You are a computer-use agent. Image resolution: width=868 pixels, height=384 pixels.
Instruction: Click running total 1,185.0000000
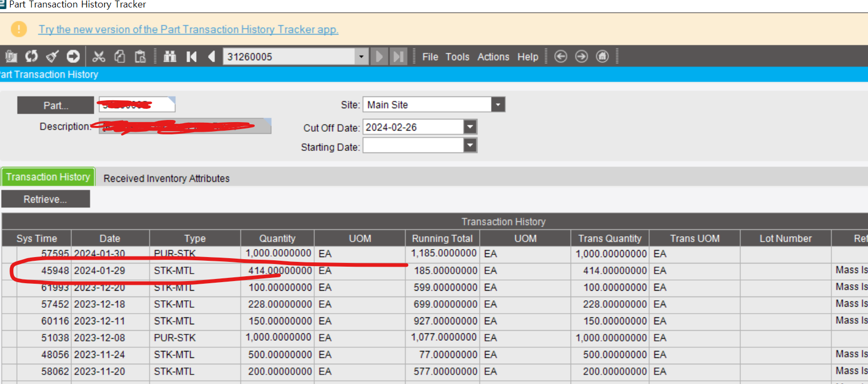[x=443, y=253]
